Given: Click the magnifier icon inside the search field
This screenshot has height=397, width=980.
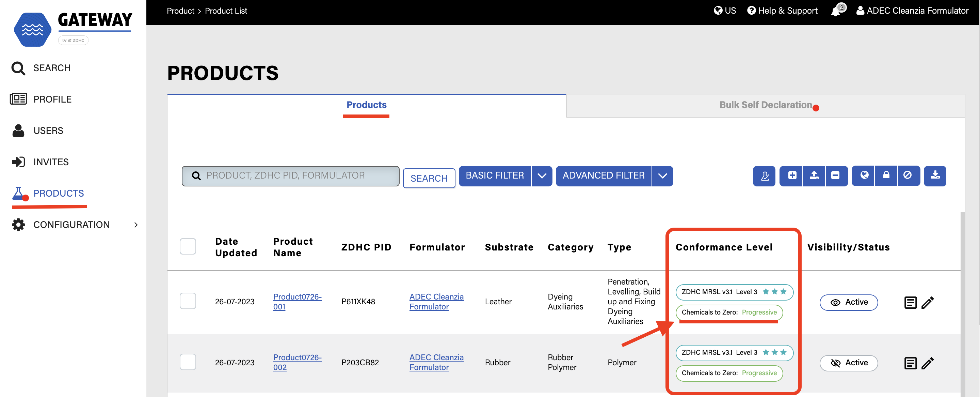Looking at the screenshot, I should 196,175.
